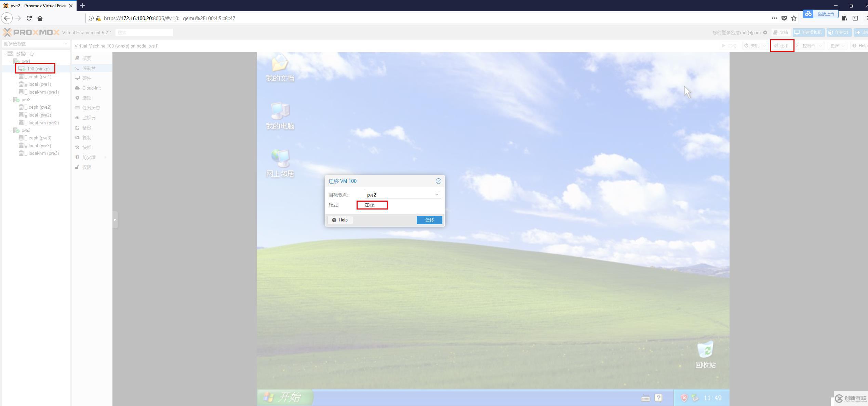Click the bookmark star icon
Viewport: 868px width, 406px height.
(794, 18)
